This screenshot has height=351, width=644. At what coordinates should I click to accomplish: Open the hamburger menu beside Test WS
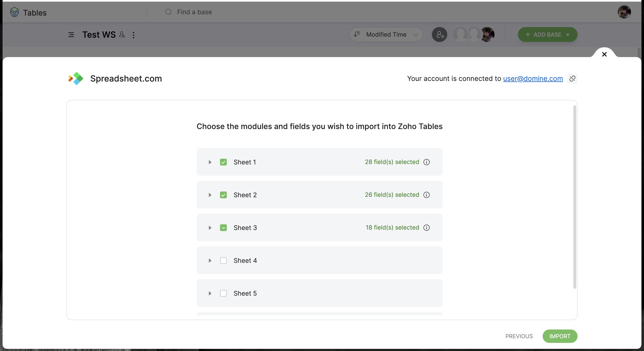click(x=71, y=35)
